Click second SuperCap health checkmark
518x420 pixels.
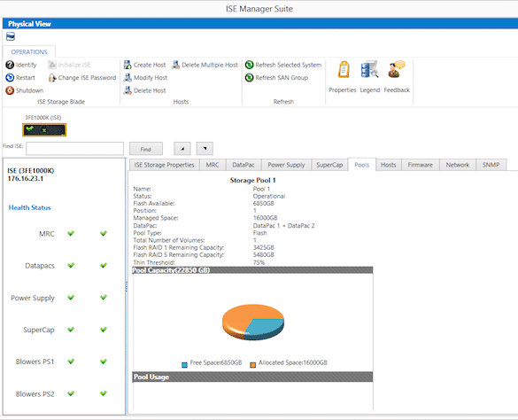[104, 330]
